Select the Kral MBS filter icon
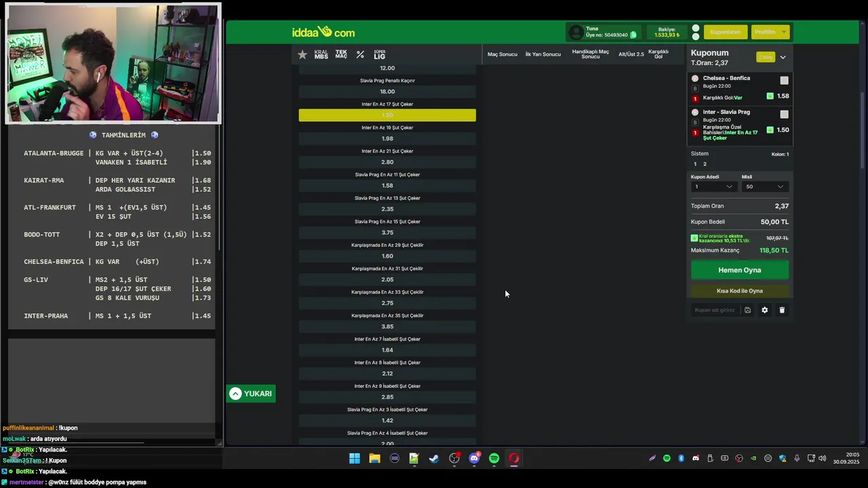 pyautogui.click(x=321, y=54)
